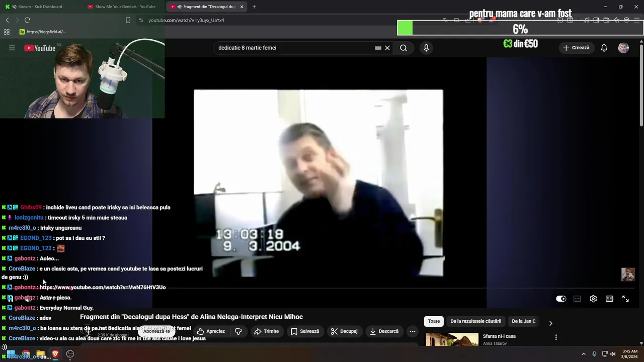
Task: Switch to Stream - Kick Dashboard tab
Action: [40, 7]
